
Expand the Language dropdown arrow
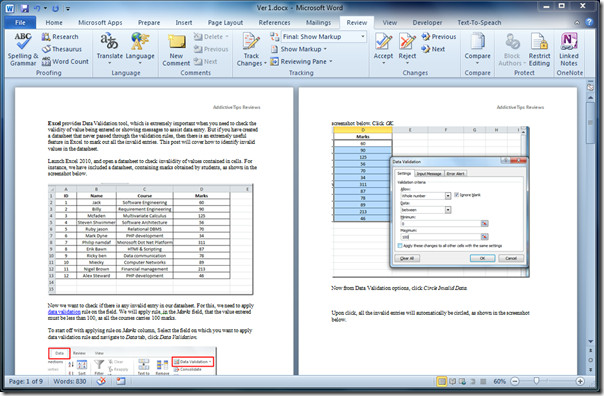[140, 63]
